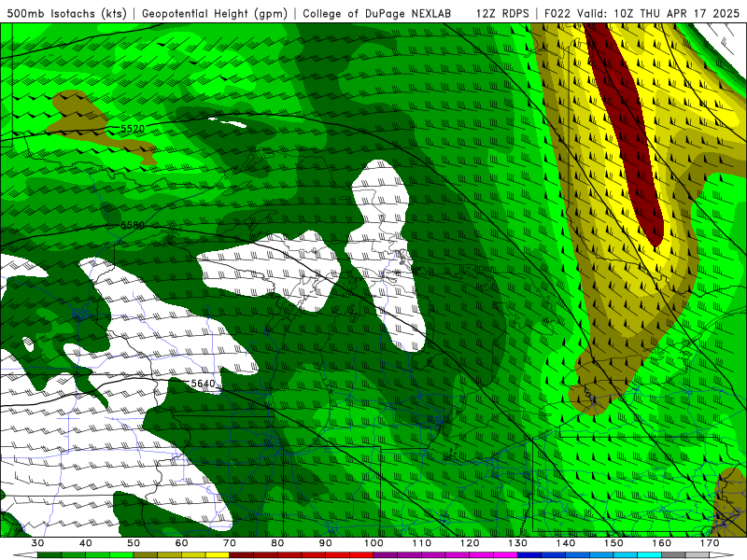This screenshot has width=747, height=560.
Task: Select the brightest green 45-50 kt legend swatch
Action: coord(121,555)
